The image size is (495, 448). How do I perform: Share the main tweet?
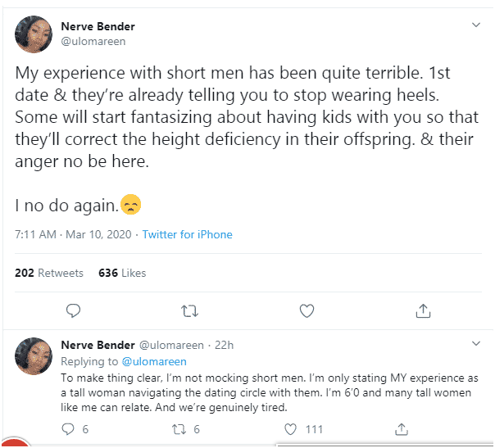pos(423,310)
